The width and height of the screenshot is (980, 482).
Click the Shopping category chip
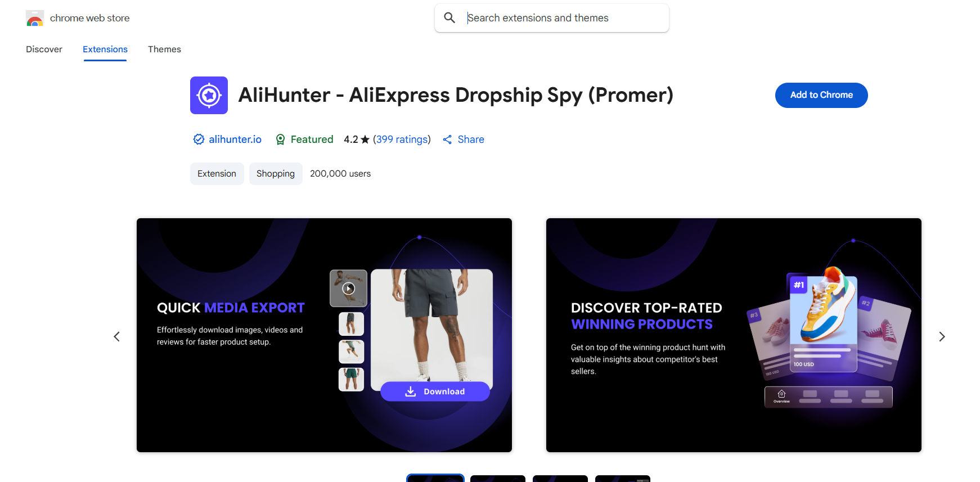pyautogui.click(x=276, y=174)
